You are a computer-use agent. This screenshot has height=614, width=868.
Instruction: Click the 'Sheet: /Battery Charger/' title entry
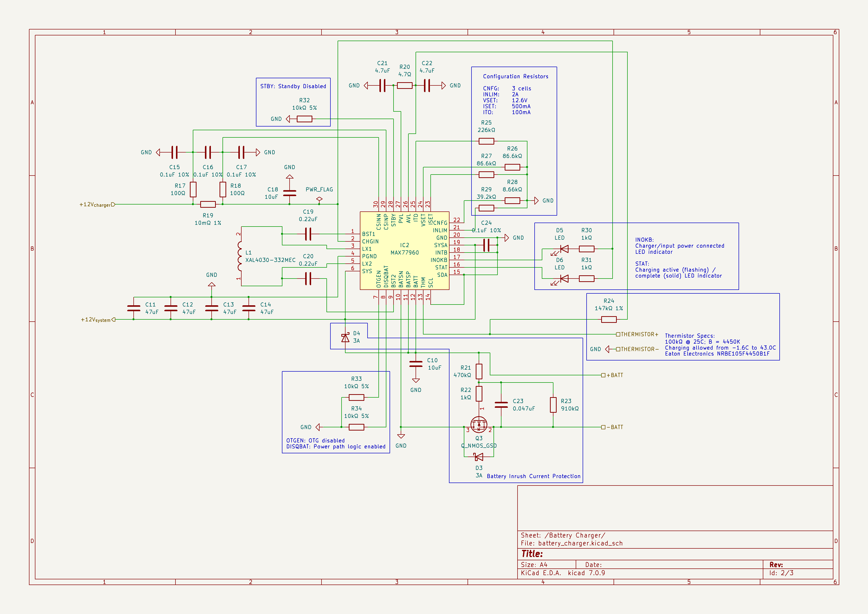(563, 535)
